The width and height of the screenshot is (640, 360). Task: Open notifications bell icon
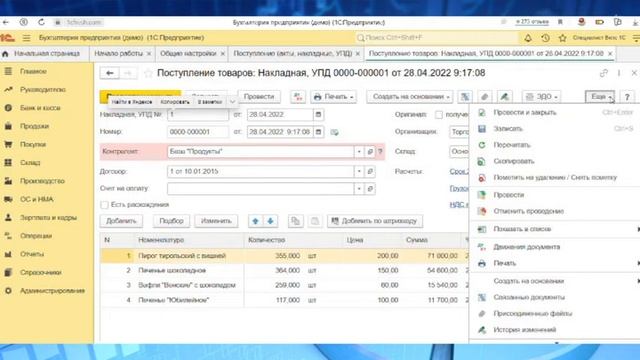[528, 38]
